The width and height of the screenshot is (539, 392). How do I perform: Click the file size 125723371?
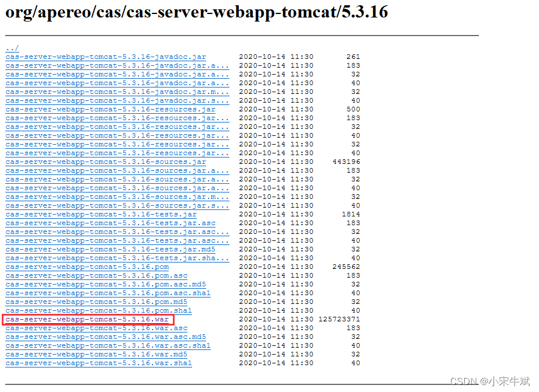[339, 319]
